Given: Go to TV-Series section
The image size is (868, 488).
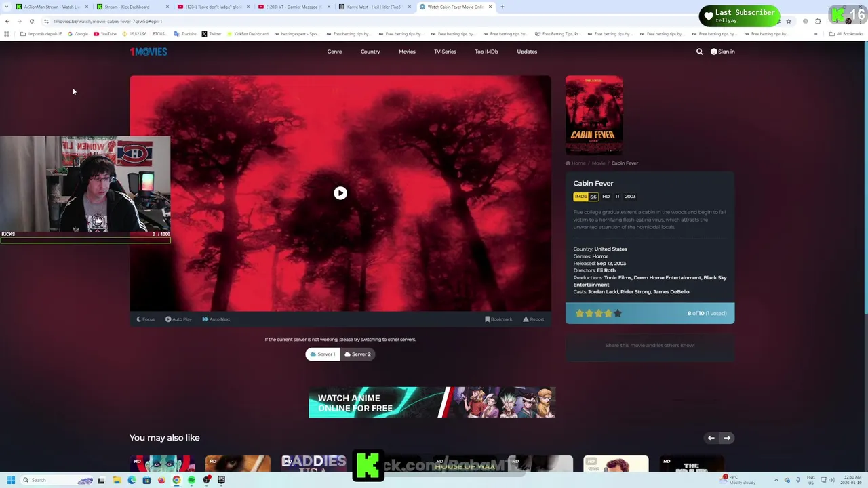Looking at the screenshot, I should tap(445, 52).
